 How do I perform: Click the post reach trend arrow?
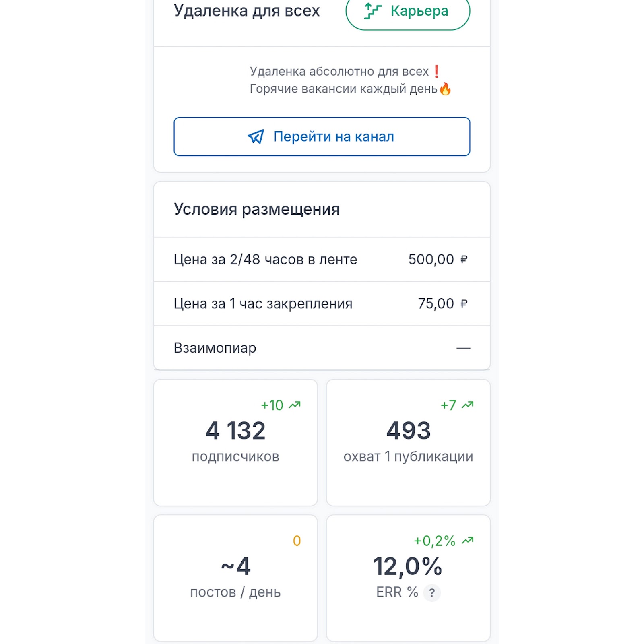pos(468,405)
